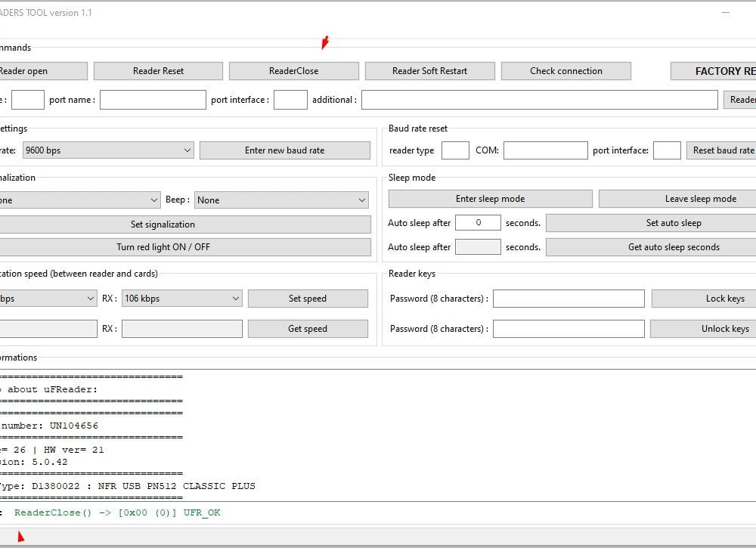Open the light signalization dropdown

pos(79,200)
